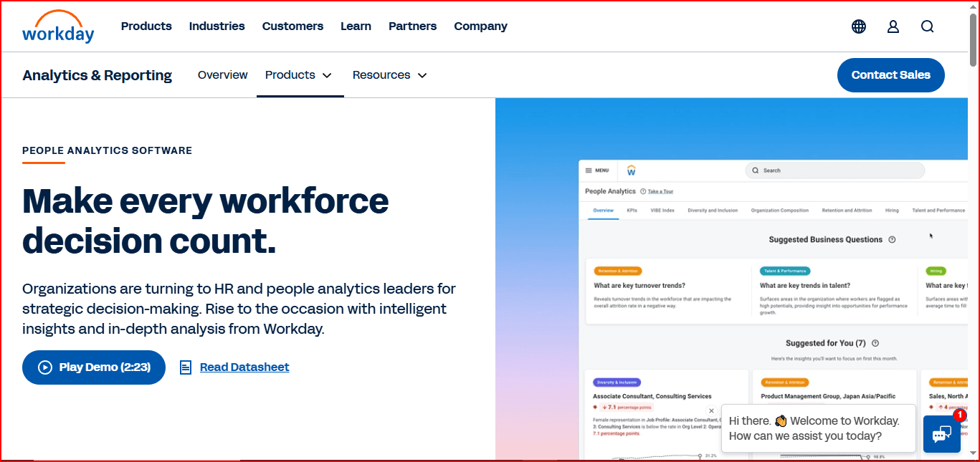
Task: Click 'PEOPLE ANALYTICS SOFTWARE' label
Action: pyautogui.click(x=108, y=150)
